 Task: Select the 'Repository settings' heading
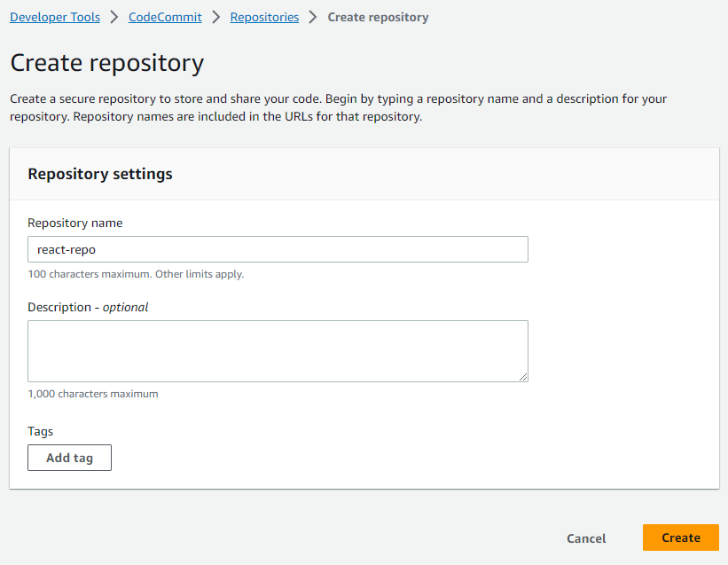point(100,174)
